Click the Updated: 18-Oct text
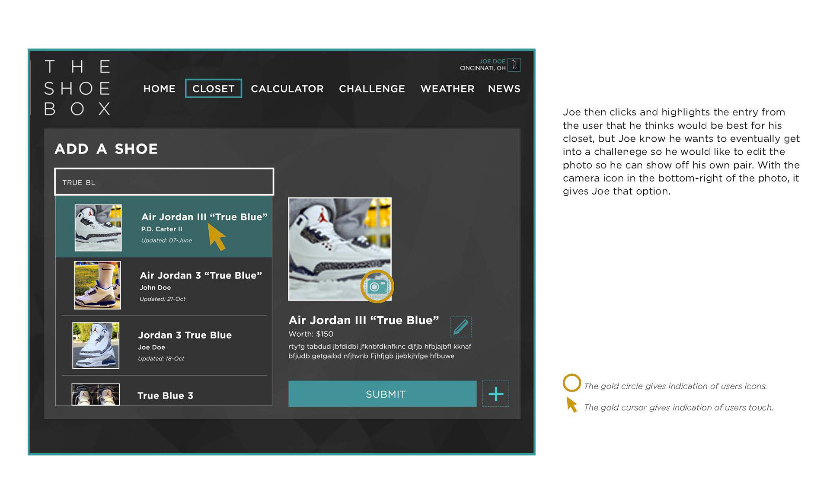Viewport: 830px width, 504px height. (x=161, y=358)
